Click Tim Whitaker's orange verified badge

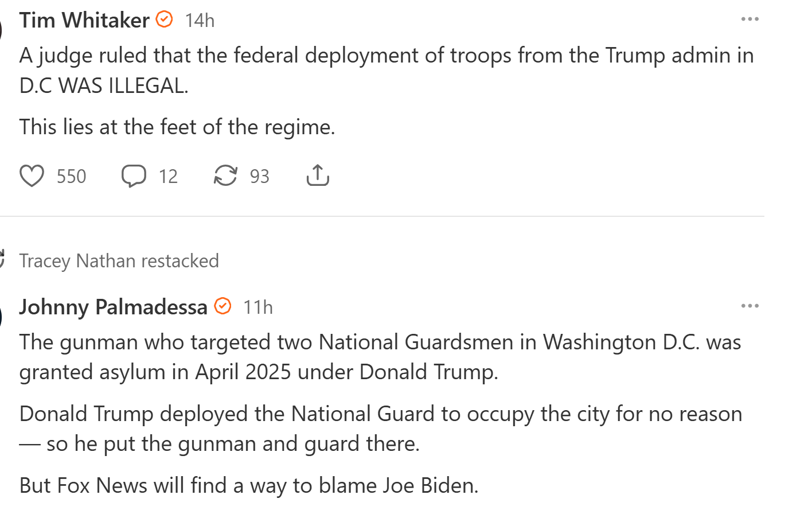165,20
